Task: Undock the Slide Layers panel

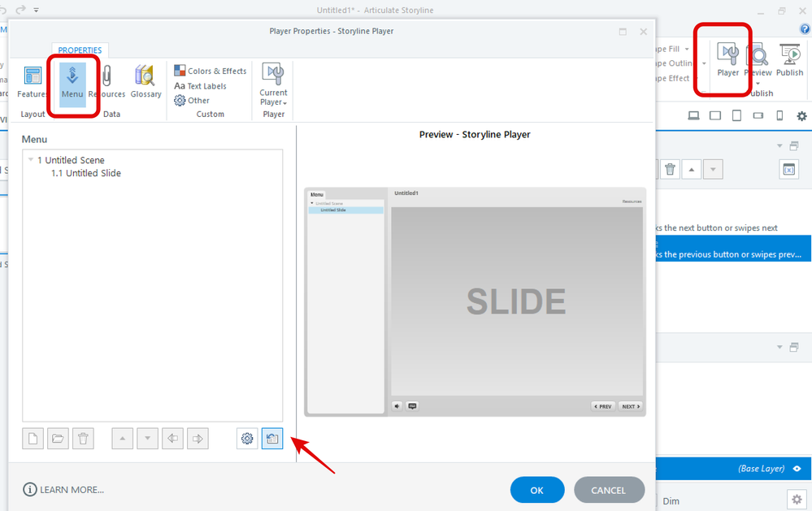Action: coord(794,347)
